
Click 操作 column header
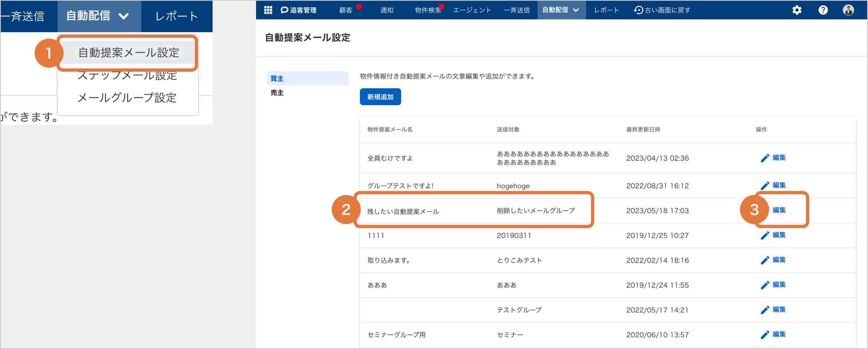tap(761, 130)
